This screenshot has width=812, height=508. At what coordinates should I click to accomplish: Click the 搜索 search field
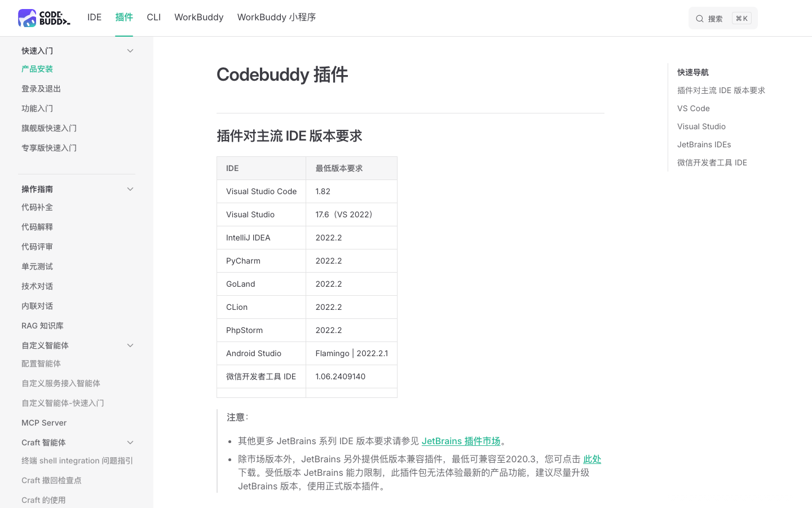723,19
